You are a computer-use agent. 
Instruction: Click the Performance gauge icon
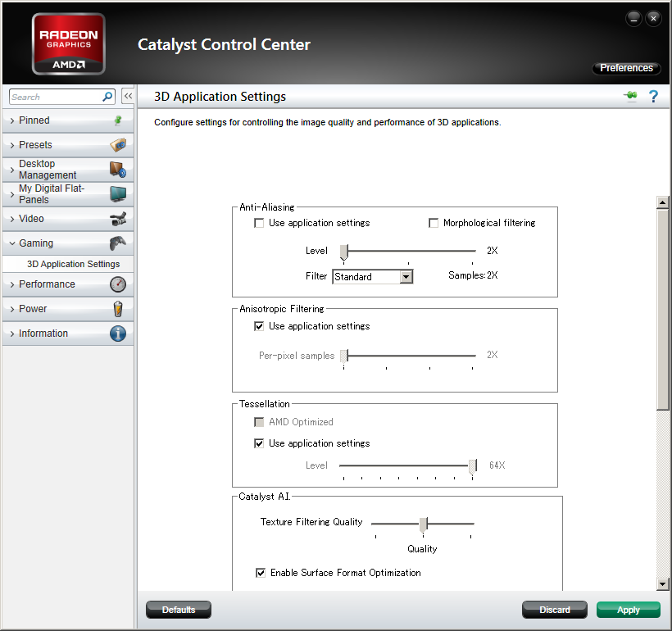point(118,284)
